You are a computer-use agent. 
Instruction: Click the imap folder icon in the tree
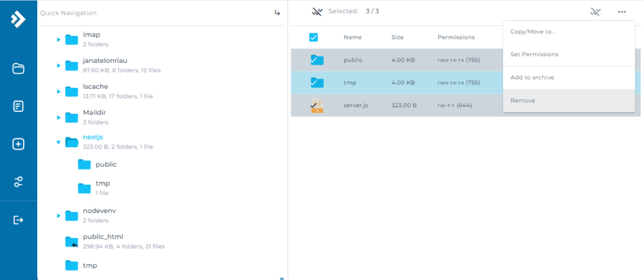tap(72, 40)
